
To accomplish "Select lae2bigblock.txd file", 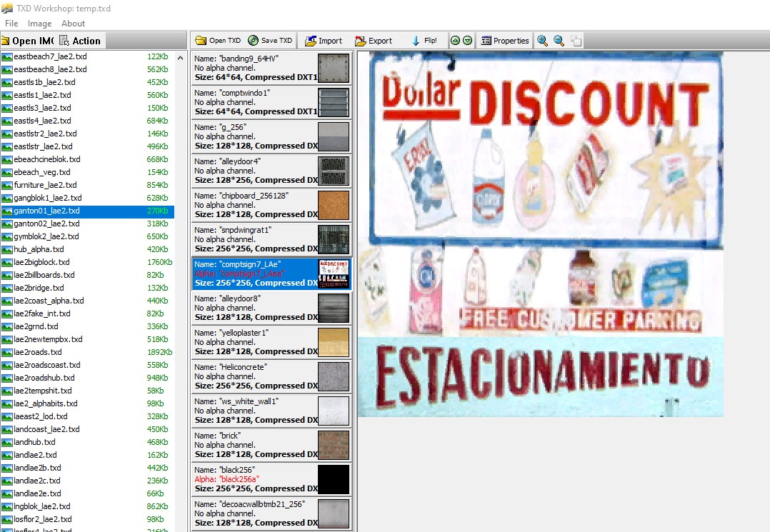I will tap(87, 262).
